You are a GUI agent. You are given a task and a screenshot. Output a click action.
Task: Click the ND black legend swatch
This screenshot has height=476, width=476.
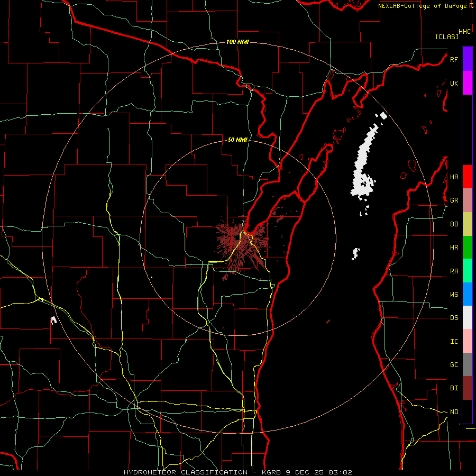467,411
